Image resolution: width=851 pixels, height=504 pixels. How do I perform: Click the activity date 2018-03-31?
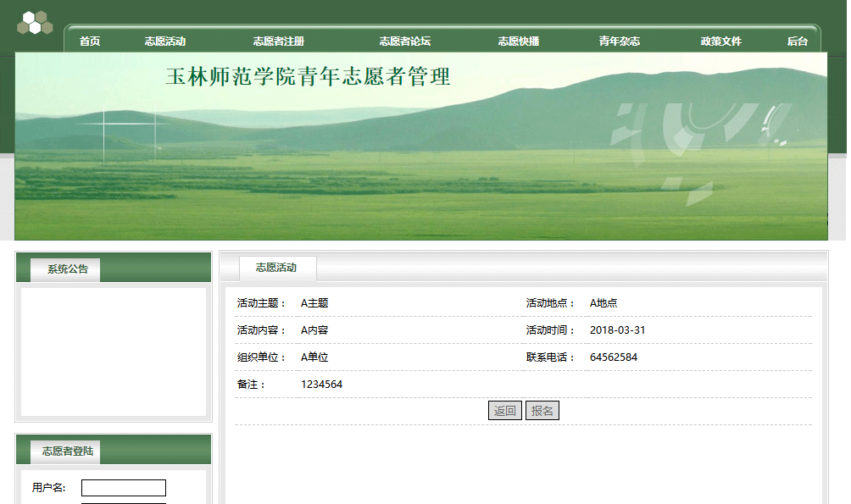click(x=617, y=330)
